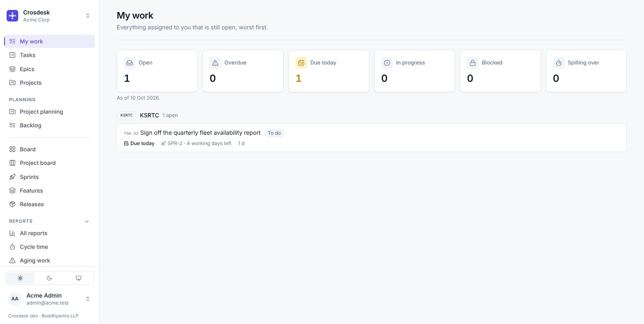Open the Acme Admin account menu chevron
This screenshot has height=324, width=644.
[88, 299]
